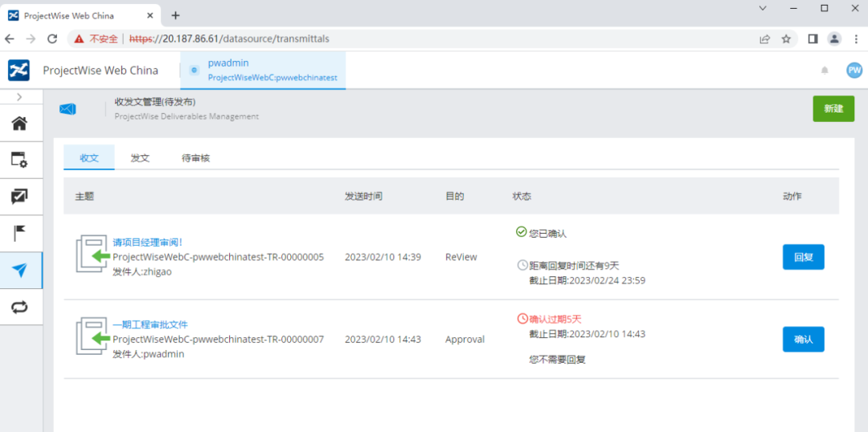Click the 回复 button
Screen dimensions: 868x432
tap(803, 257)
